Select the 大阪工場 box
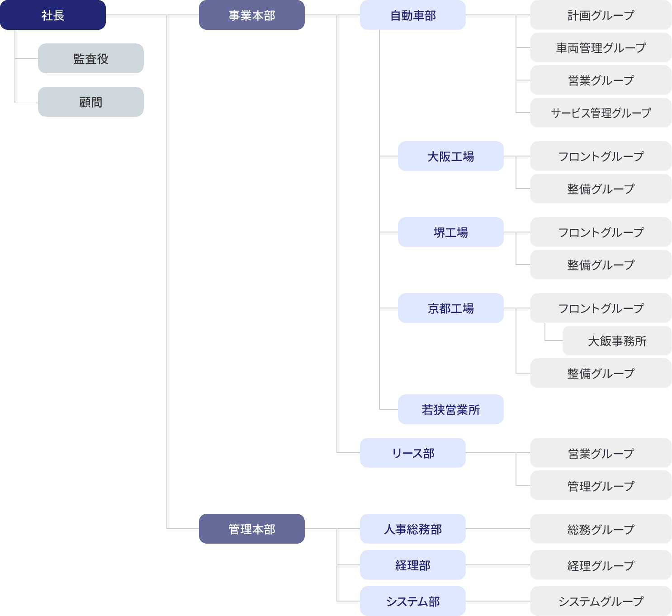The height and width of the screenshot is (616, 672). [451, 156]
